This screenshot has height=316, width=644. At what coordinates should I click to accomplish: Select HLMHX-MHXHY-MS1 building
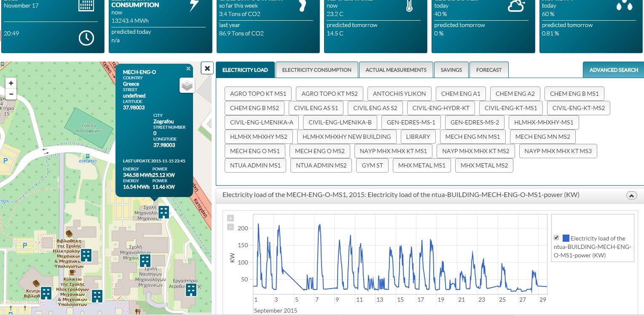(x=544, y=122)
